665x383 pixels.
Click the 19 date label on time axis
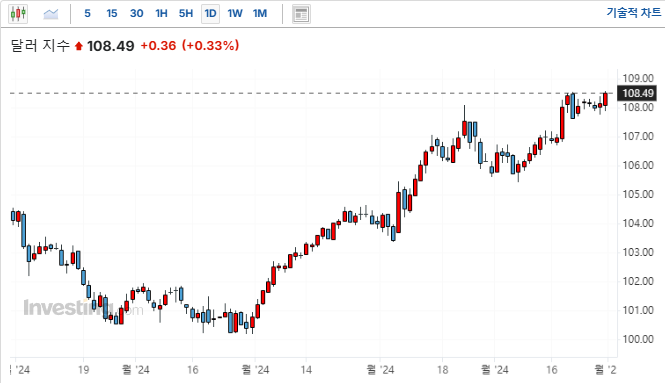click(84, 370)
